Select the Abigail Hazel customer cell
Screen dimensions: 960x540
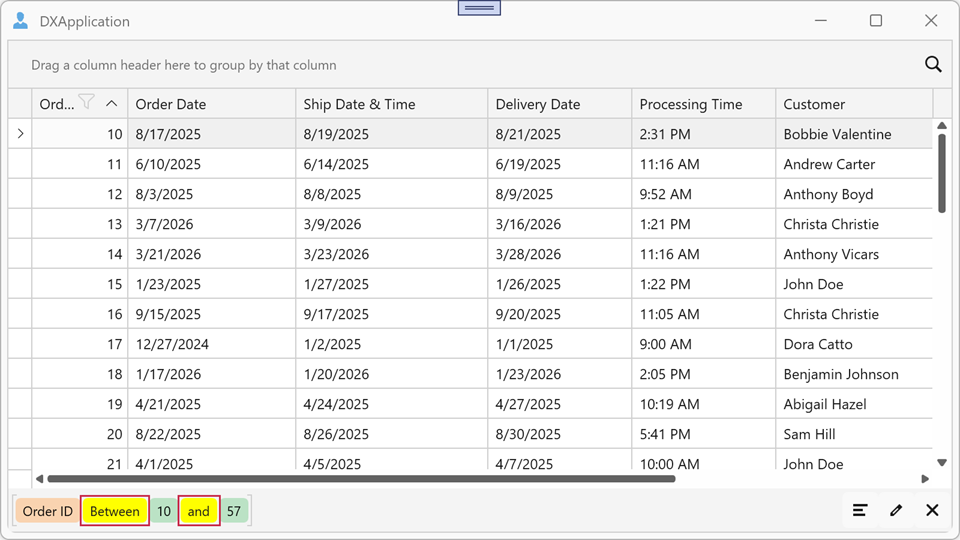click(x=854, y=404)
